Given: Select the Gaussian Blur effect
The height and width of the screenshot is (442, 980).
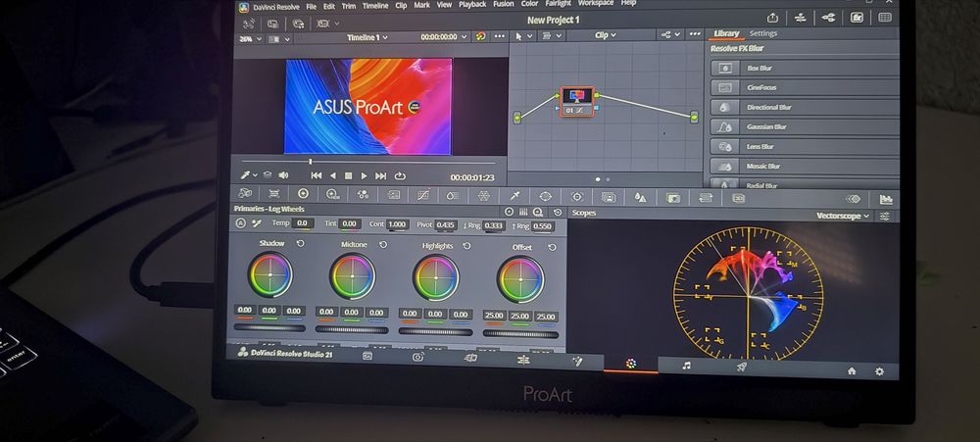Looking at the screenshot, I should (805, 126).
